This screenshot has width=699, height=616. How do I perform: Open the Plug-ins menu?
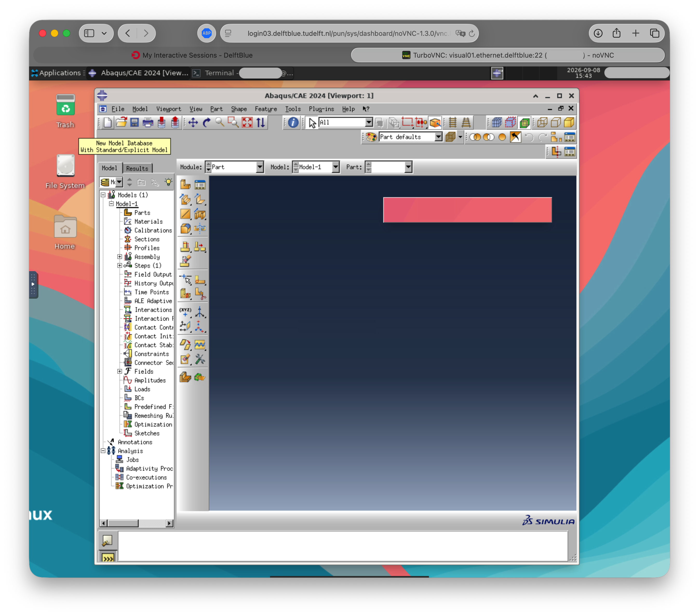tap(321, 109)
